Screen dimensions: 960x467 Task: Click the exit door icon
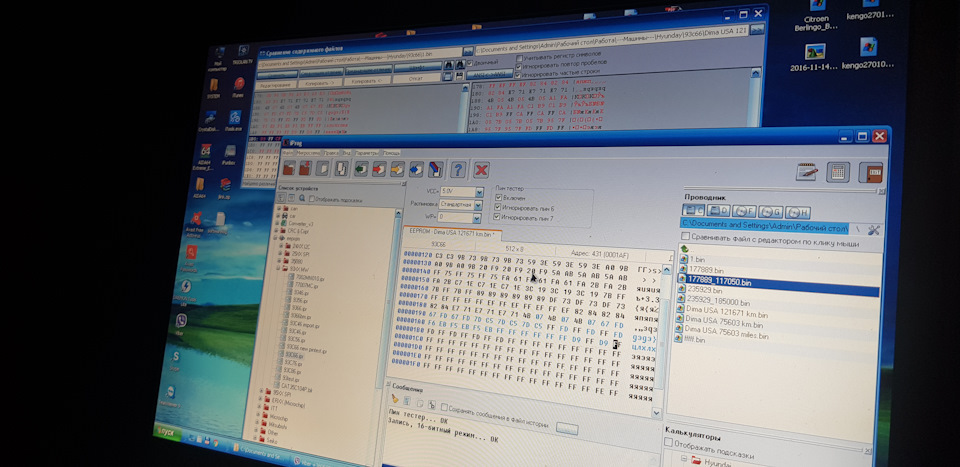870,173
